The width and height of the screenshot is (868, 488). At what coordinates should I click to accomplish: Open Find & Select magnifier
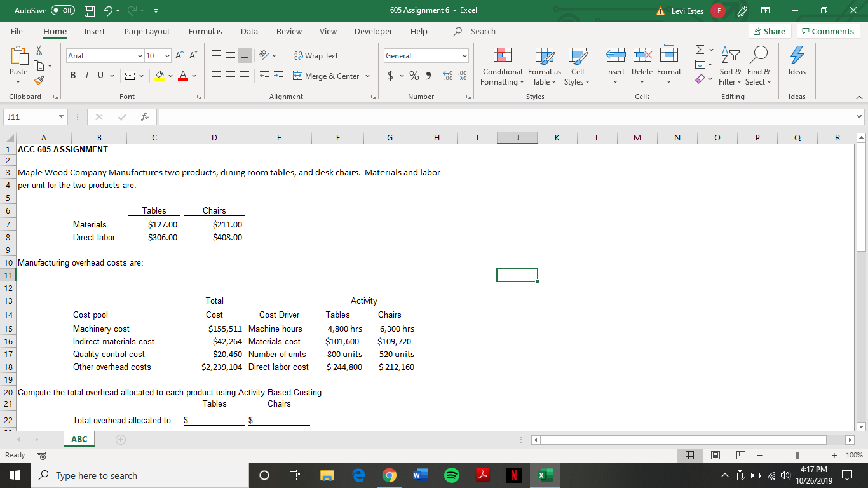point(757,67)
